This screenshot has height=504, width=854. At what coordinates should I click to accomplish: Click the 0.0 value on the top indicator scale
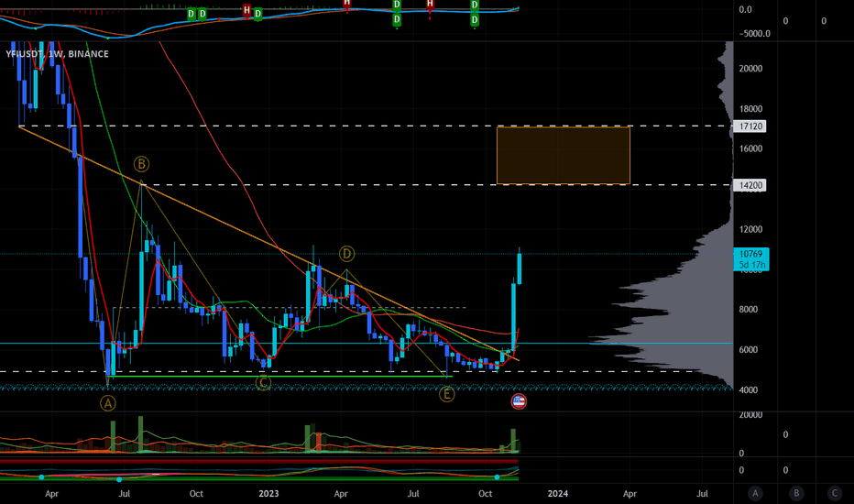coord(745,10)
